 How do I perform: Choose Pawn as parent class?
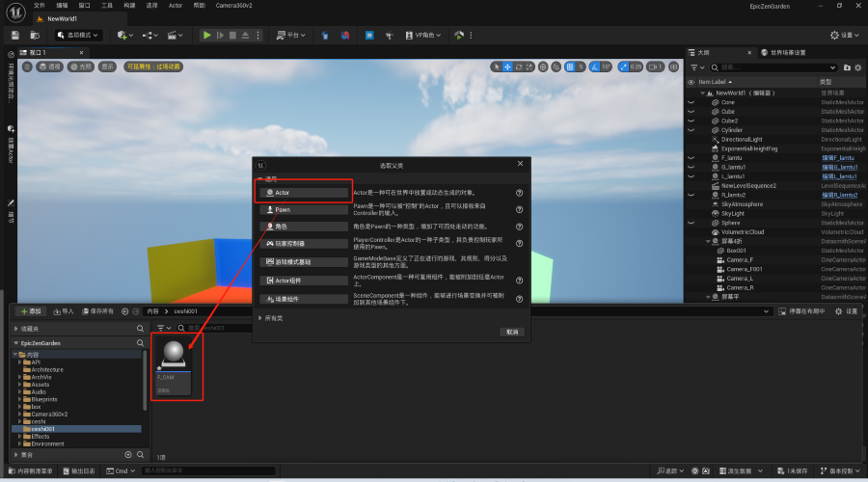coord(304,210)
